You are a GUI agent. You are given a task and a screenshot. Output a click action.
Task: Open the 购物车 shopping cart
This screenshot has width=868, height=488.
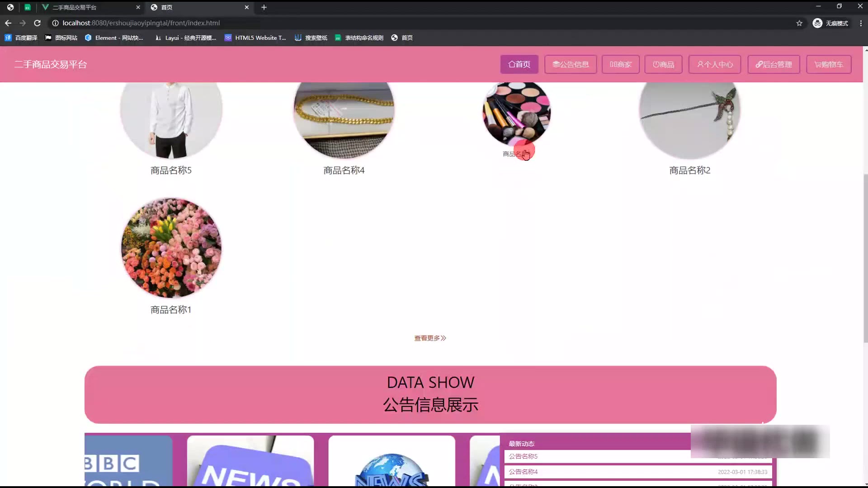[x=829, y=65]
